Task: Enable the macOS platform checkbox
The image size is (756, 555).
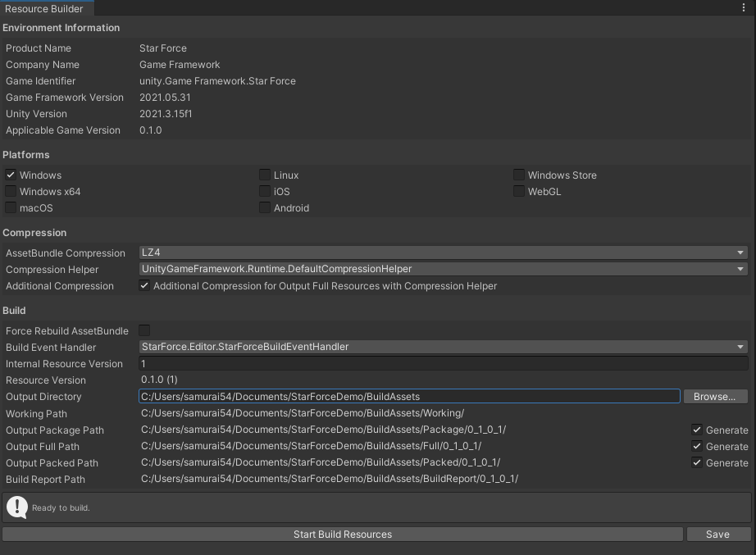Action: pos(11,207)
